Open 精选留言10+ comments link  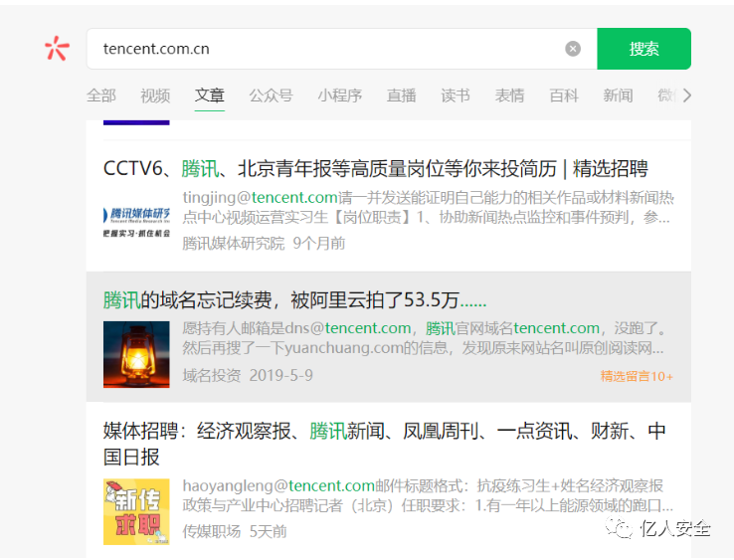pyautogui.click(x=637, y=376)
